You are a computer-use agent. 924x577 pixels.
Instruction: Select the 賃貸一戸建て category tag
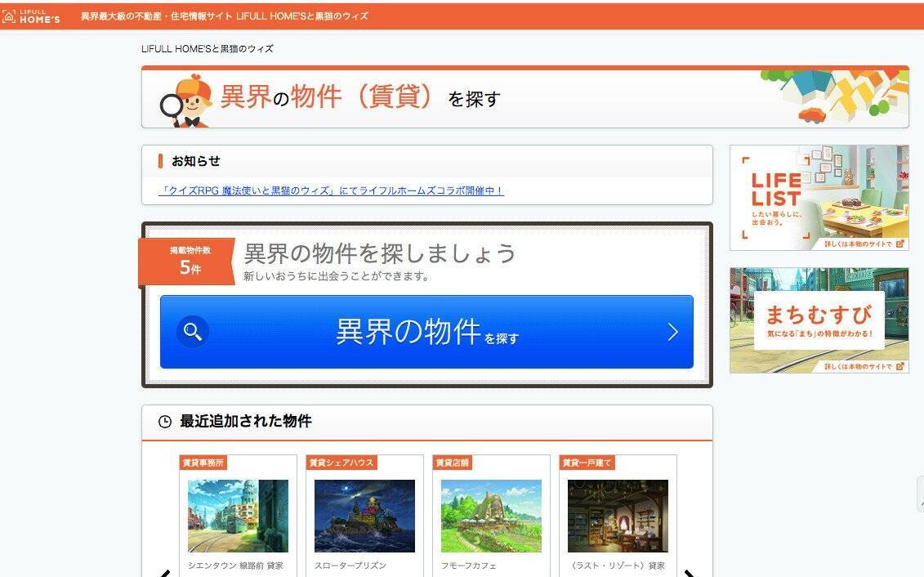tap(587, 463)
